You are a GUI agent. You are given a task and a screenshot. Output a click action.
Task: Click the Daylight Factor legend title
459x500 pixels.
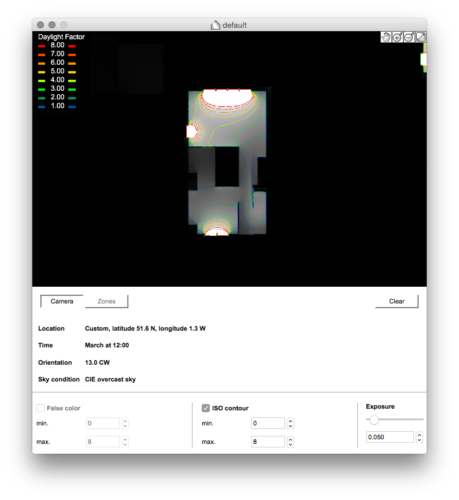pyautogui.click(x=61, y=37)
